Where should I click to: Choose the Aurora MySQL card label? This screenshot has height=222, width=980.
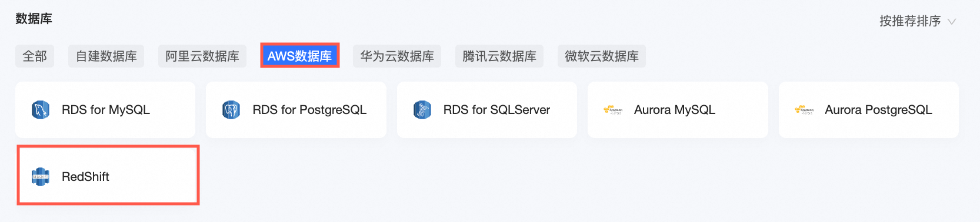coord(675,110)
